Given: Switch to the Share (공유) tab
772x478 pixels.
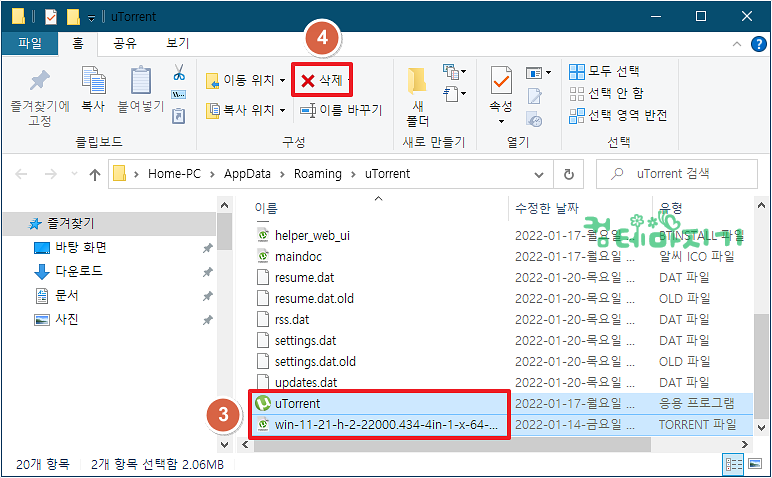Looking at the screenshot, I should (x=125, y=44).
